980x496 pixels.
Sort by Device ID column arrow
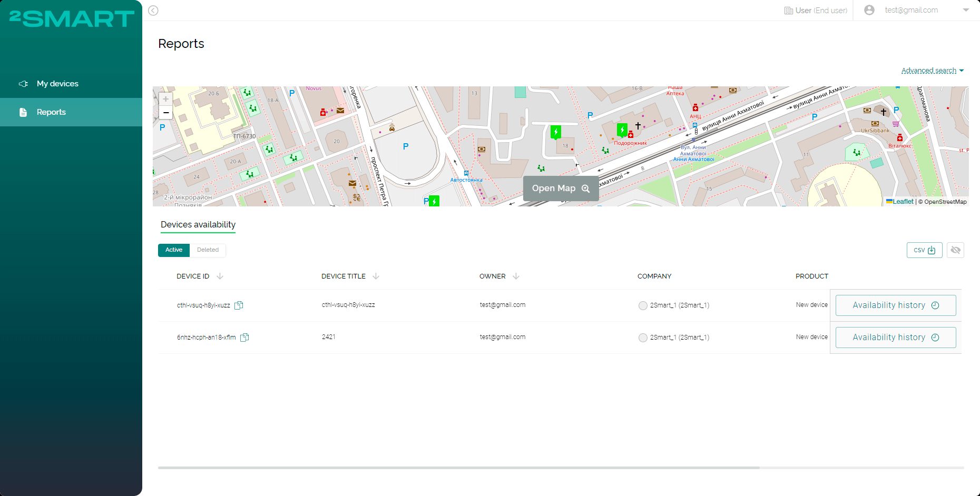(220, 276)
